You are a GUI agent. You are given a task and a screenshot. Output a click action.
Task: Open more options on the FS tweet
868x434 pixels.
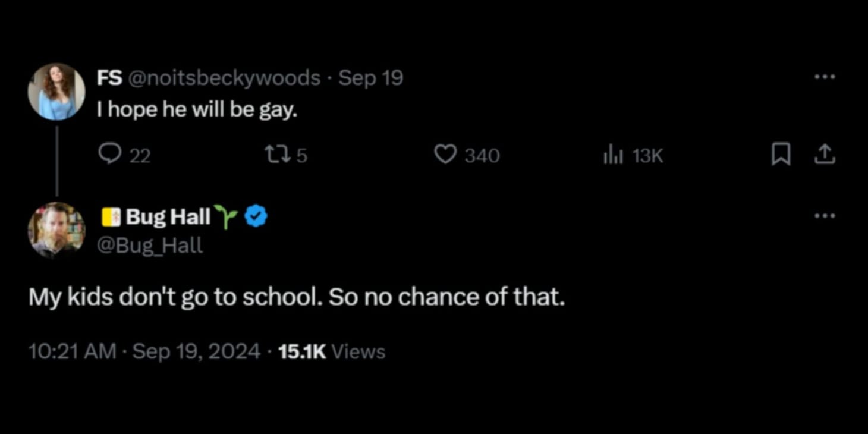point(825,77)
